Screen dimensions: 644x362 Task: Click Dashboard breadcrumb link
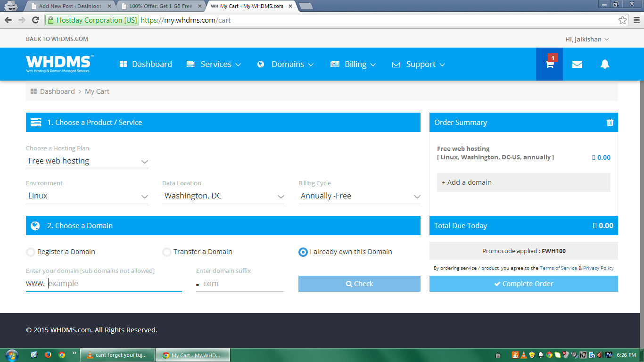[x=57, y=91]
